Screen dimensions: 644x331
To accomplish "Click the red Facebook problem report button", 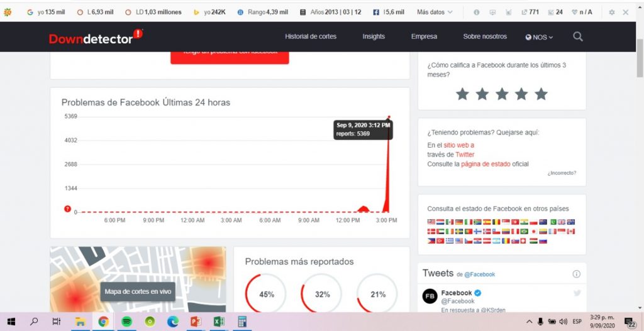I will tap(230, 57).
